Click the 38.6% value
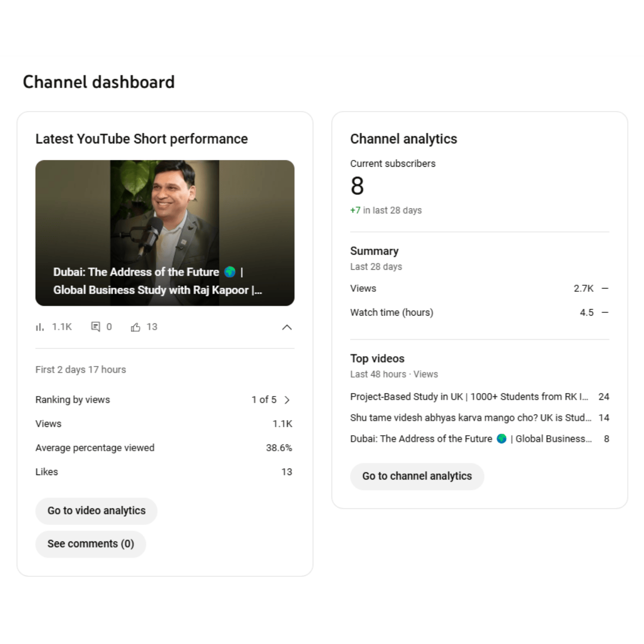The image size is (644, 644). click(279, 448)
